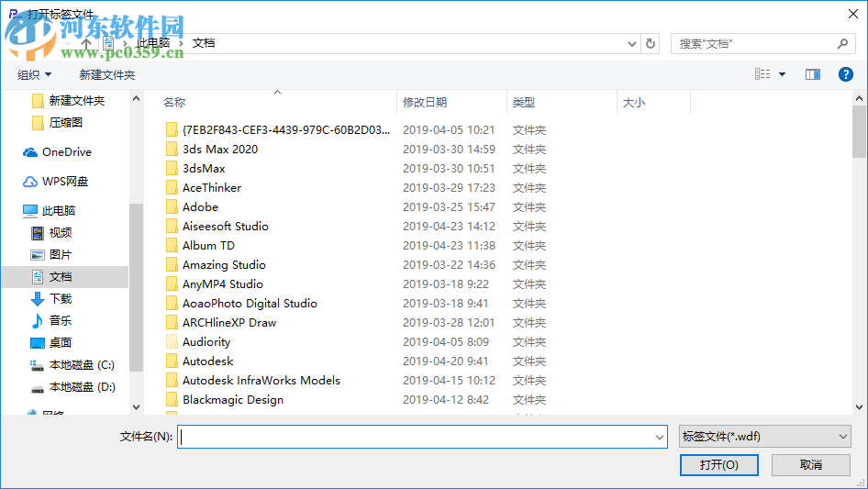868x489 pixels.
Task: Click folder icon of Autodesk row
Action: [x=172, y=361]
